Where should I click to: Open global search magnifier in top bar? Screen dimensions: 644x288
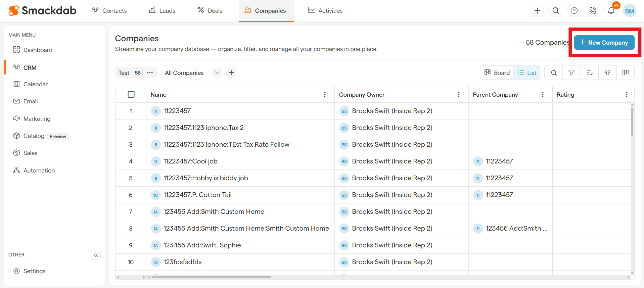click(x=556, y=11)
